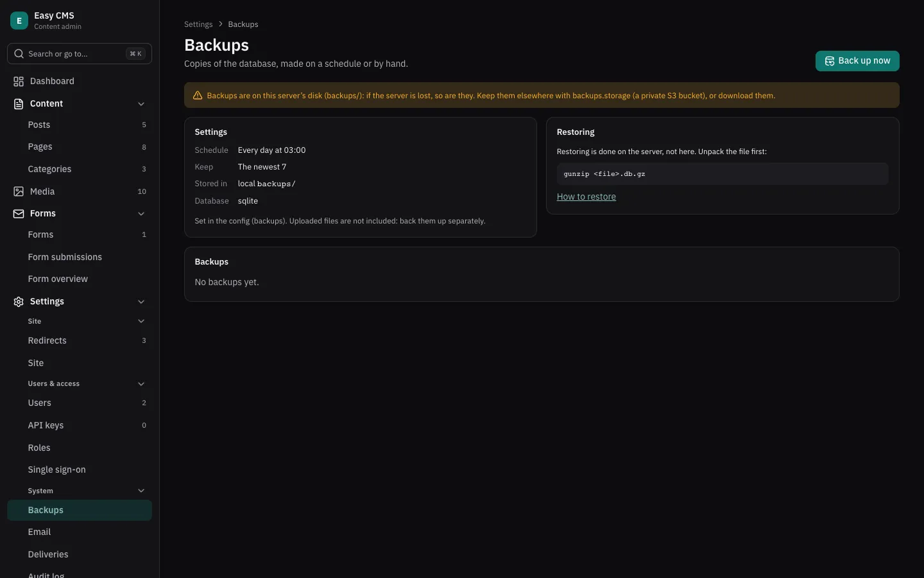This screenshot has height=578, width=924.
Task: Follow the How to restore link
Action: coord(586,197)
